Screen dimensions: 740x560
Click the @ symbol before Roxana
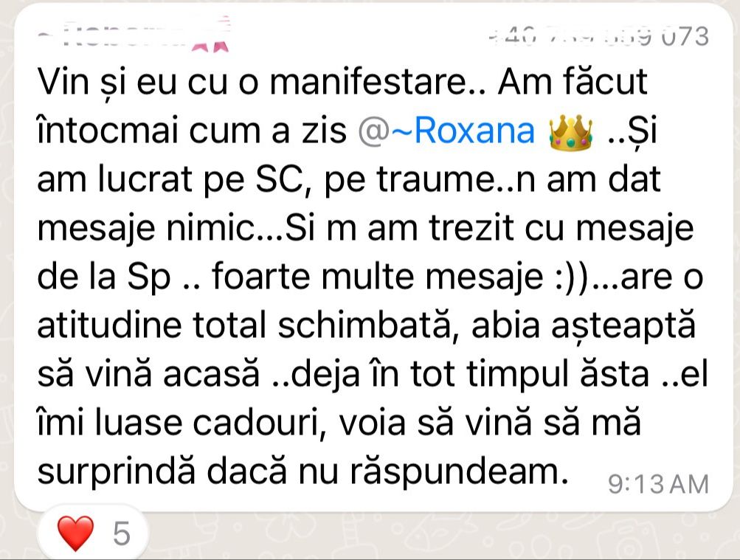coord(373,131)
